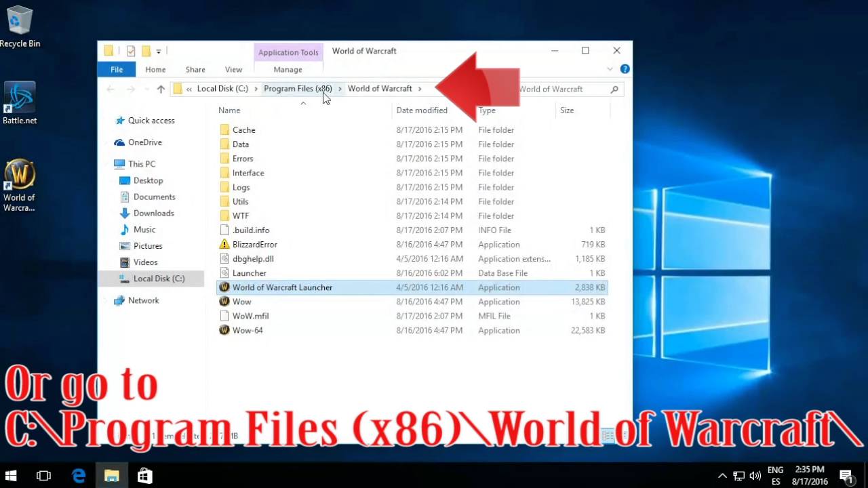Click the Forward arrow navigation button
The width and height of the screenshot is (868, 488).
click(131, 89)
